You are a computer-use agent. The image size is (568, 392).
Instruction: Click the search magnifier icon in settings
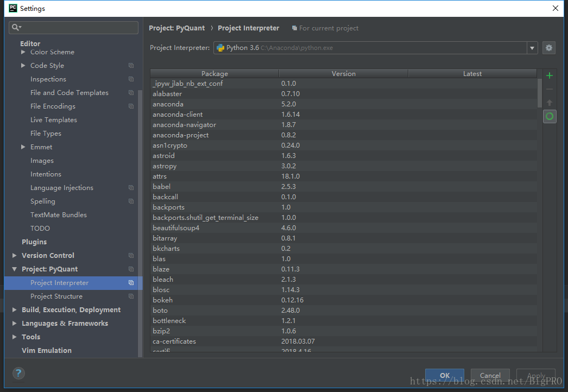tap(16, 27)
